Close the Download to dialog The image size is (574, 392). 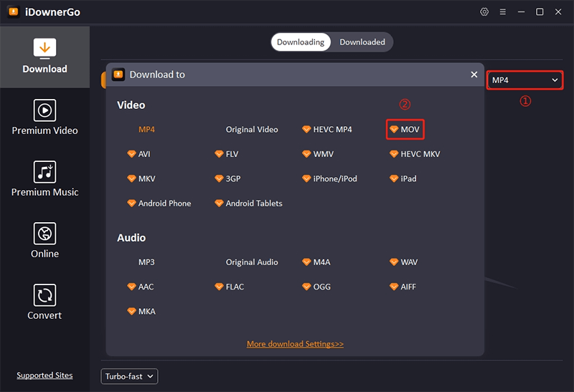click(474, 75)
